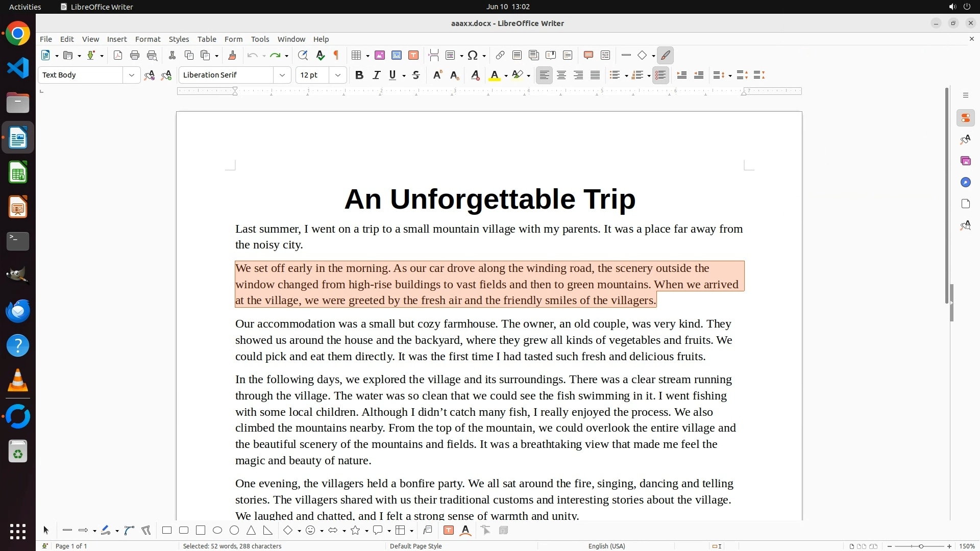Apply the yellow font color swatch

494,75
